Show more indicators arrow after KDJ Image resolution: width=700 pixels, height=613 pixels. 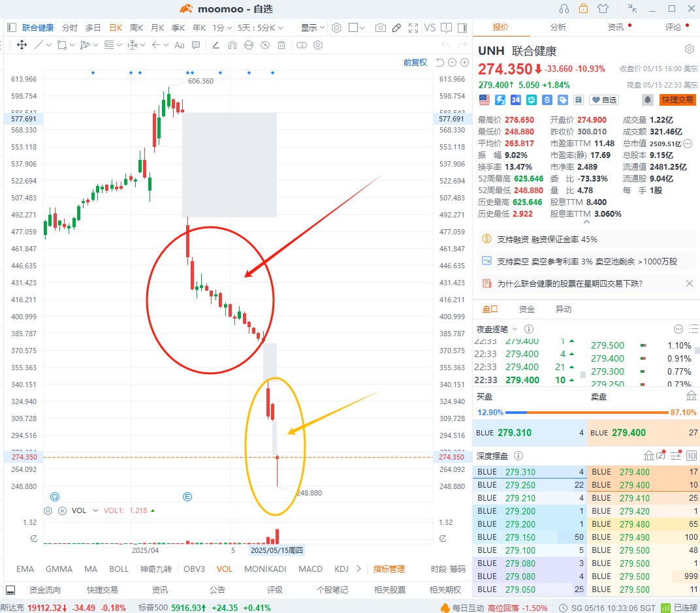click(x=358, y=569)
